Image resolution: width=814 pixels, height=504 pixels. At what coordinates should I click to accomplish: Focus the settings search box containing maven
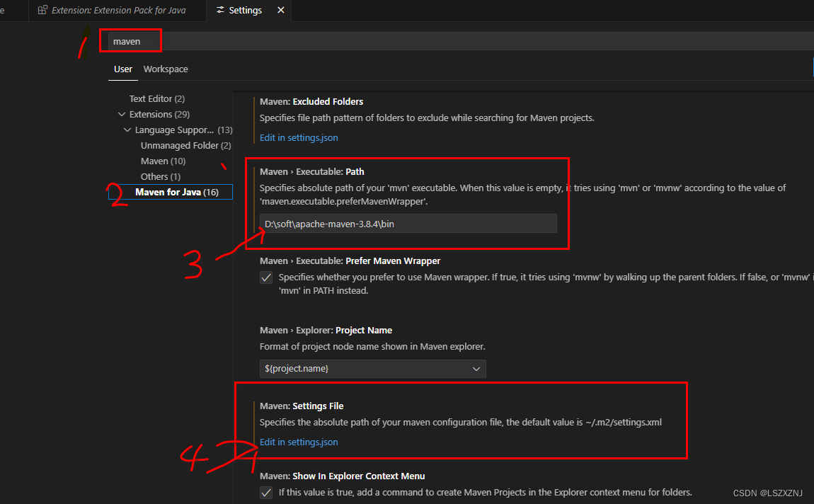pyautogui.click(x=460, y=41)
